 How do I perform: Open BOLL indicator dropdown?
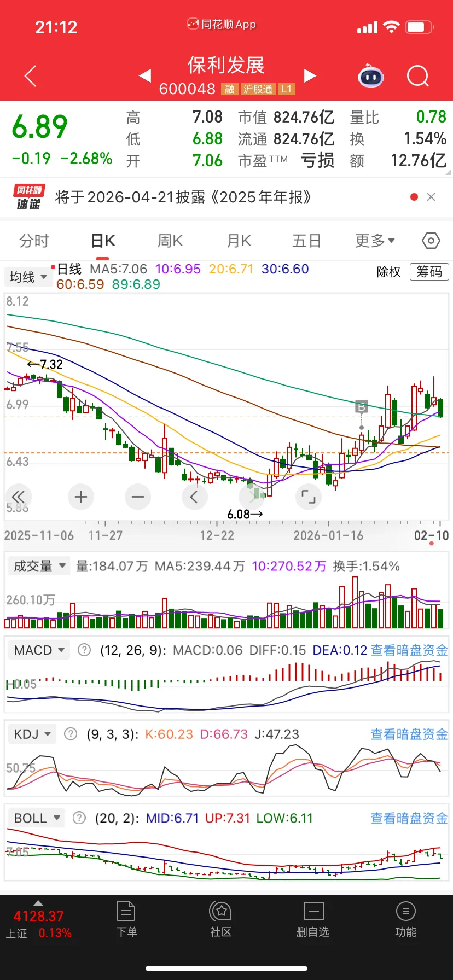37,818
